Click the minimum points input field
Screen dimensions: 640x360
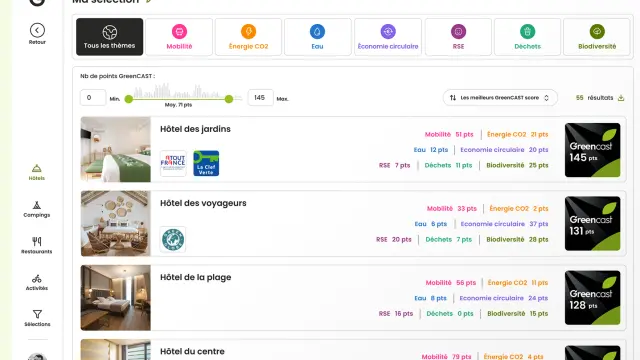pyautogui.click(x=93, y=98)
